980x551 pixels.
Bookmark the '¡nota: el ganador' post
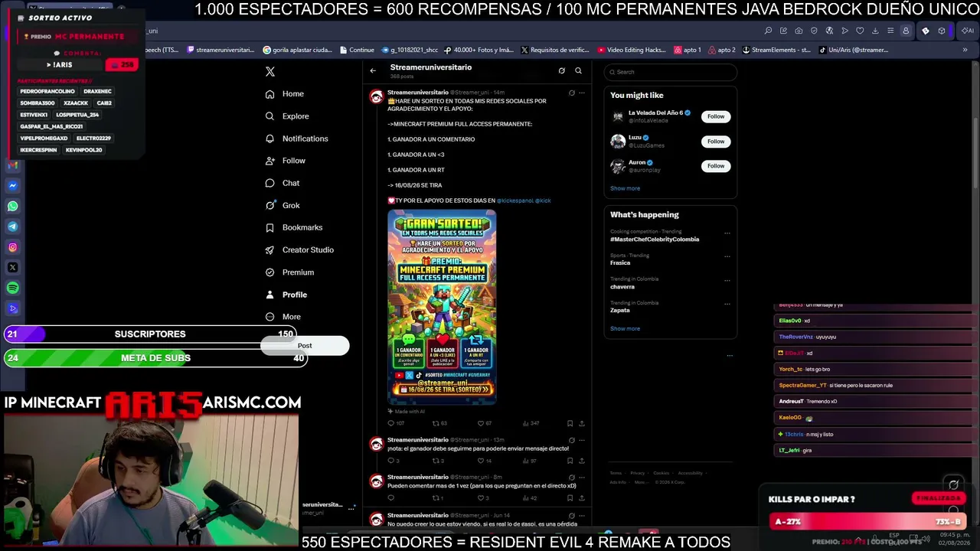(x=570, y=461)
